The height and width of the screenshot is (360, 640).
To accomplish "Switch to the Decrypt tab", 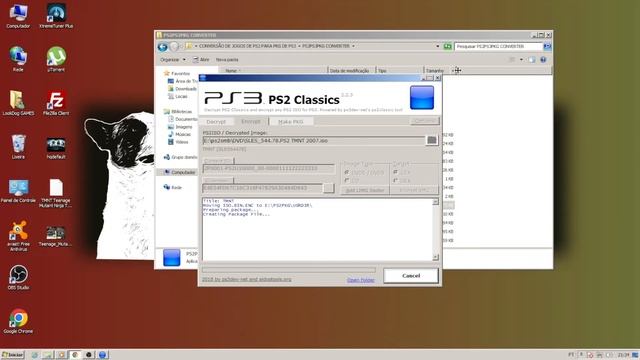I will (216, 122).
